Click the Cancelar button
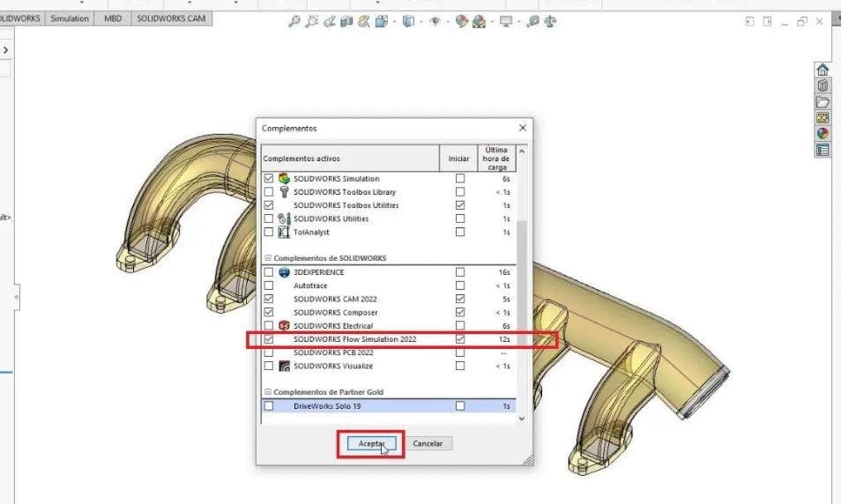 [428, 444]
